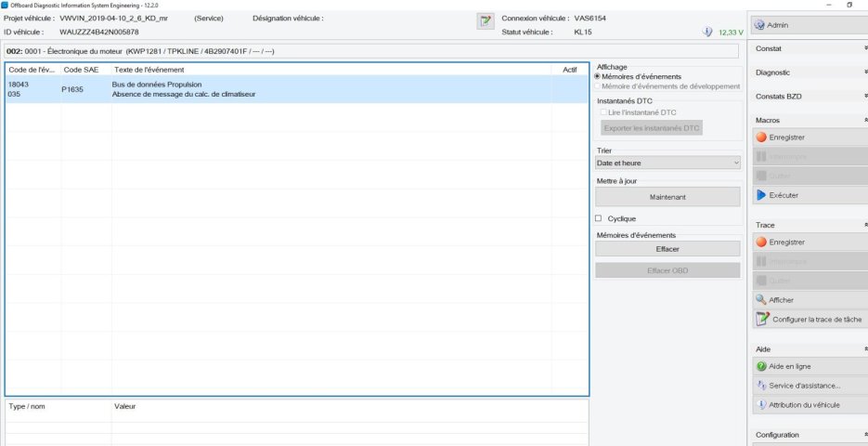The image size is (868, 446).
Task: Open Service d'assistance
Action: pos(810,385)
